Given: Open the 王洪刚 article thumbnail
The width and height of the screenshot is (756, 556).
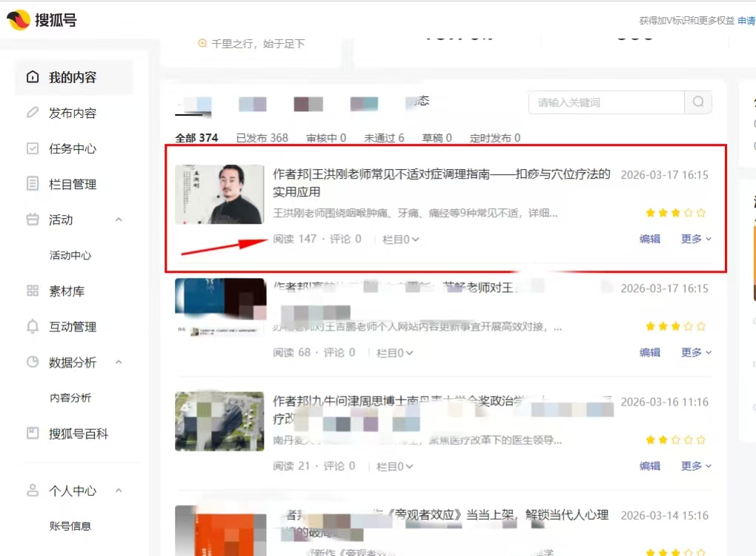Looking at the screenshot, I should click(x=219, y=194).
